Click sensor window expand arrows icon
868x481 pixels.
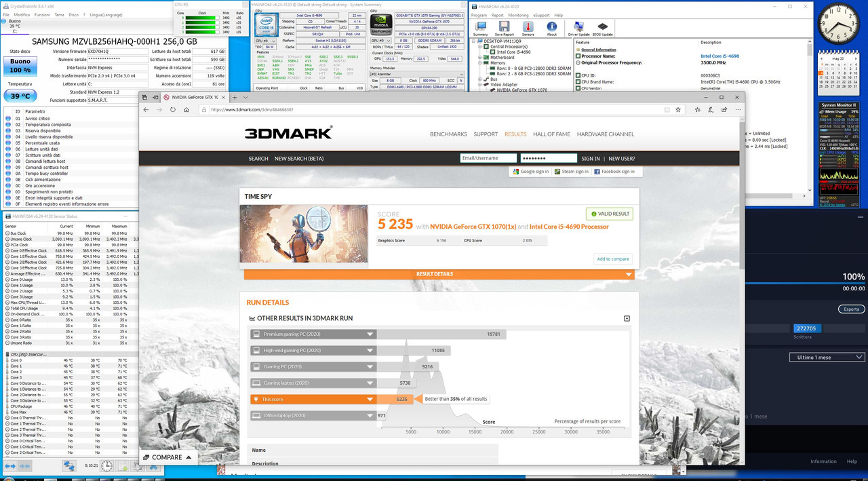tap(11, 466)
